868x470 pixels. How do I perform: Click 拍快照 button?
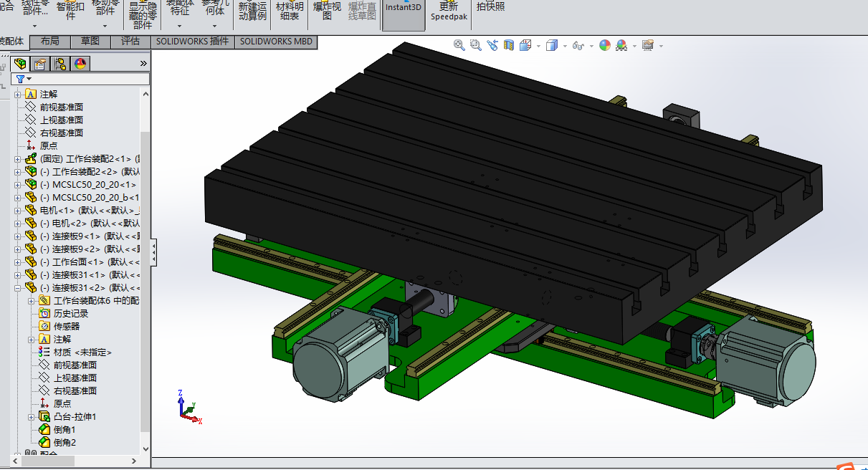click(x=490, y=6)
